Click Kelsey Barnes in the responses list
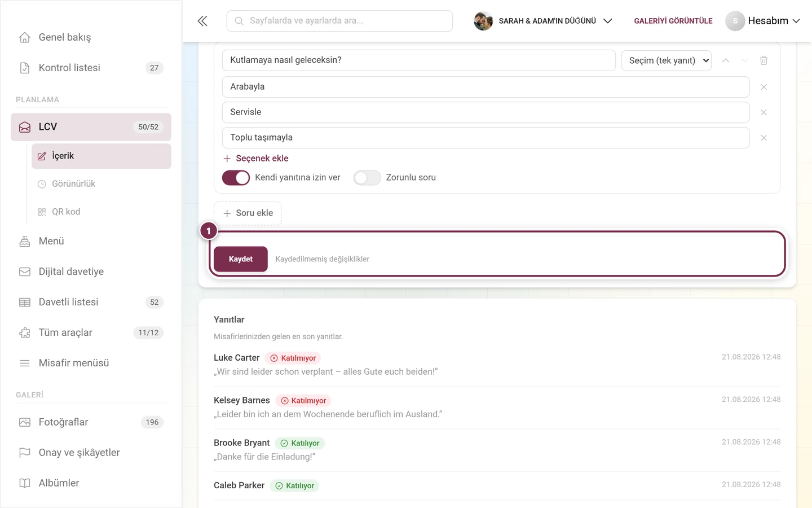The image size is (812, 508). click(242, 400)
